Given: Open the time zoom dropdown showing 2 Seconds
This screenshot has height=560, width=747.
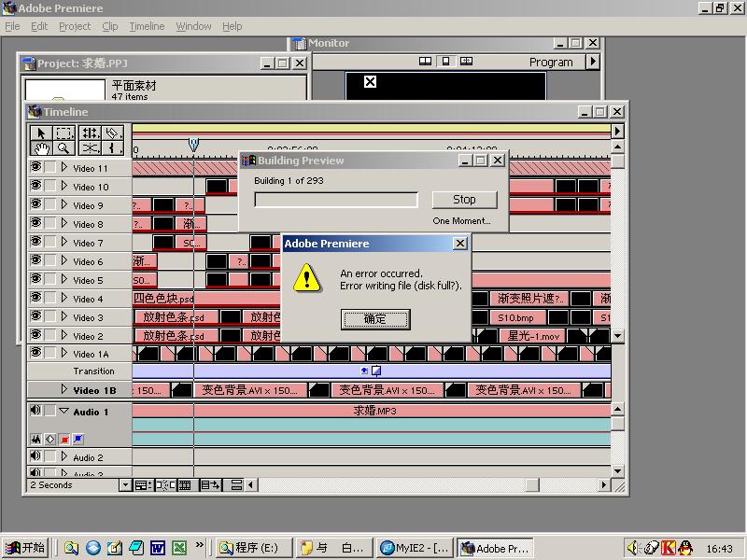Looking at the screenshot, I should 125,485.
